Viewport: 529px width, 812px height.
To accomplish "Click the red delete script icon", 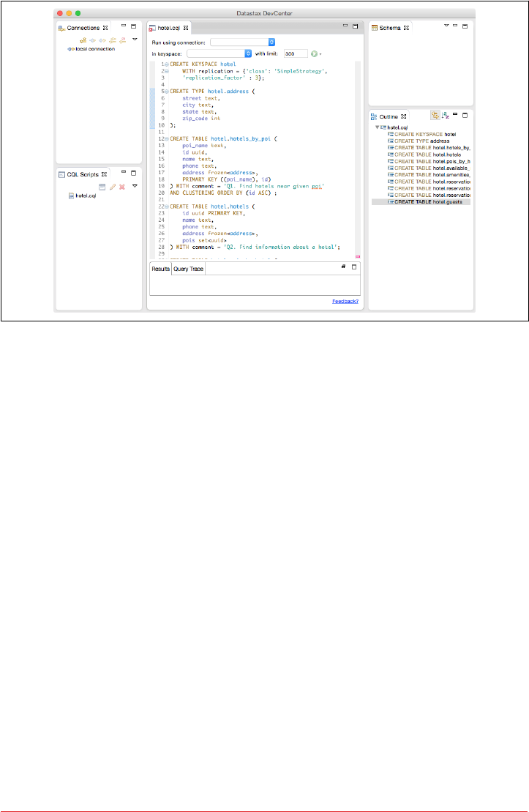I will tap(122, 187).
